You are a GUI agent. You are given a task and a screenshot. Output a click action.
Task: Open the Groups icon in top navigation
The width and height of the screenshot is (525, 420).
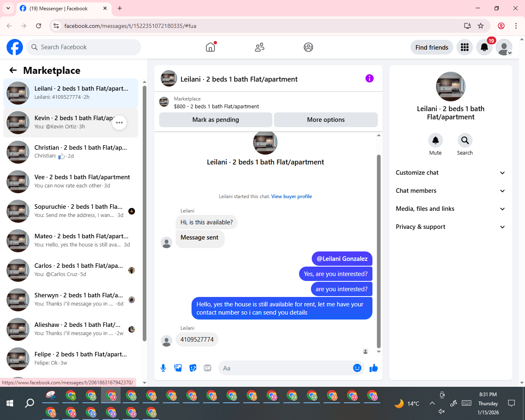pos(308,47)
